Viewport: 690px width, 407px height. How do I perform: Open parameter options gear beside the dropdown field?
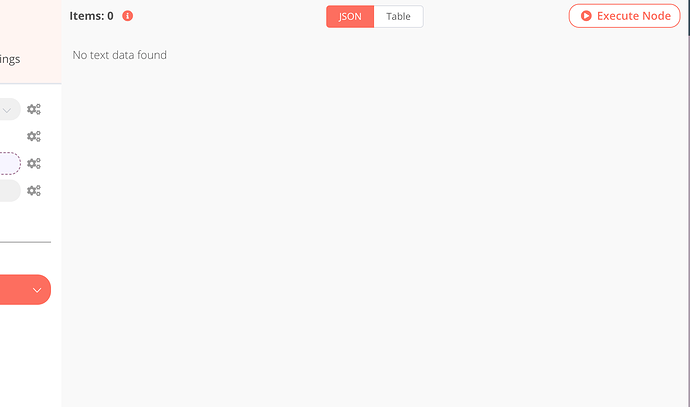click(34, 109)
